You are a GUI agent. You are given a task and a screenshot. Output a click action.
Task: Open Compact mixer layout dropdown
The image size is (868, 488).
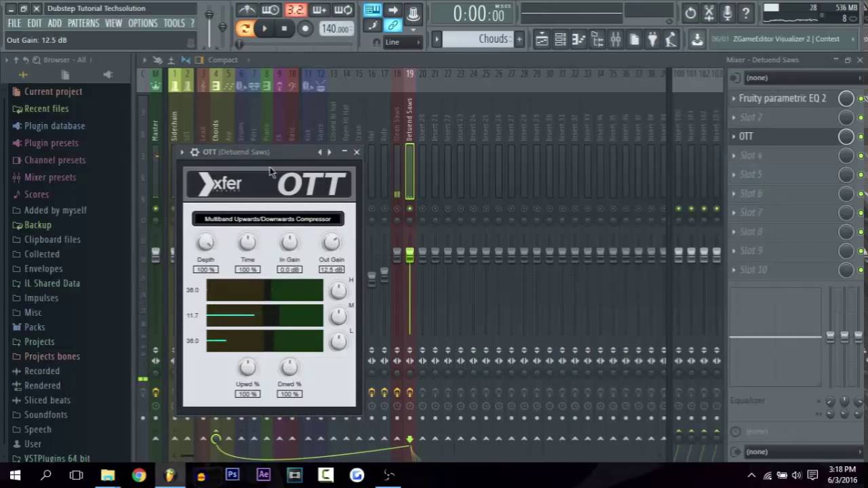[223, 60]
